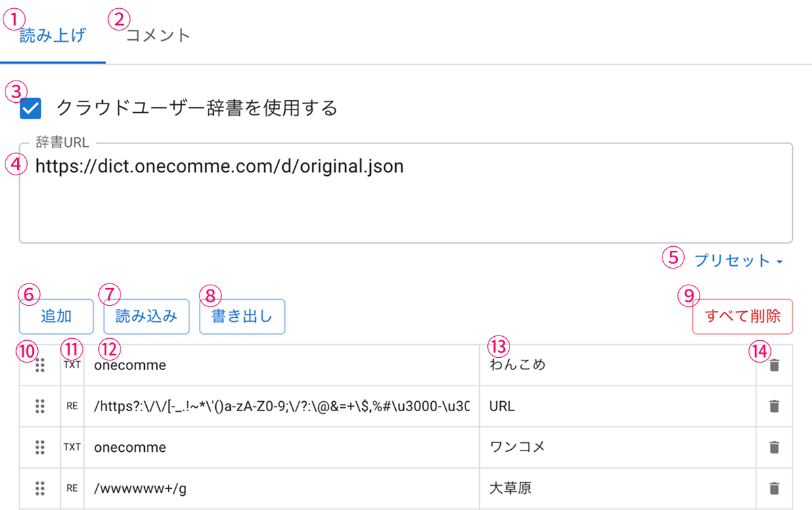Screen dimensions: 812x510
Task: Click drag handle of the わんこめ row
Action: (40, 365)
